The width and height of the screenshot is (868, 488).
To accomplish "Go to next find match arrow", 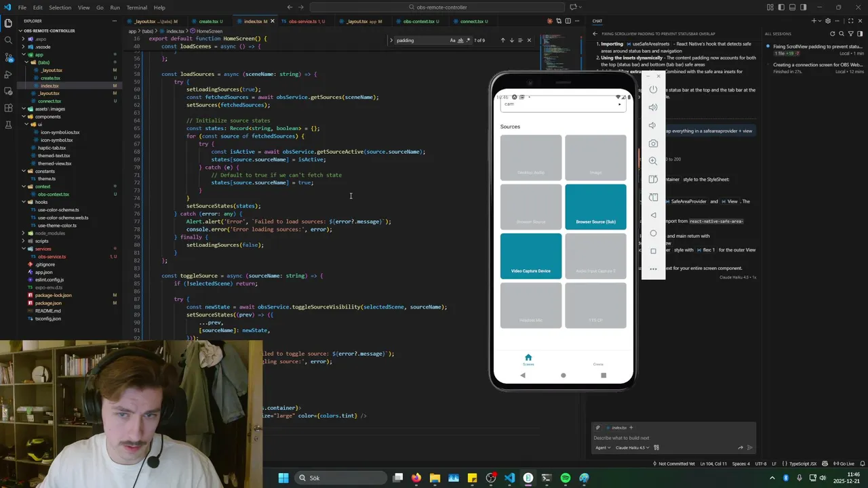I will point(511,40).
